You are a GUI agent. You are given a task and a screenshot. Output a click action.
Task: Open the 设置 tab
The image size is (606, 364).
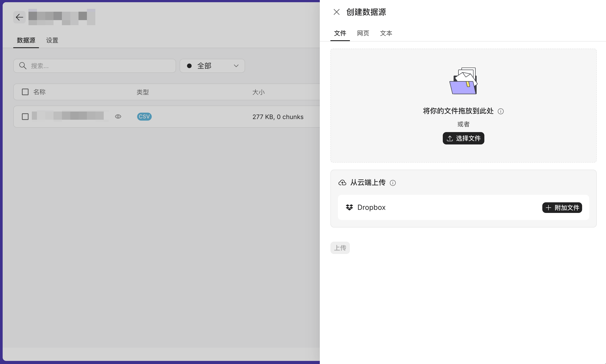pyautogui.click(x=52, y=40)
